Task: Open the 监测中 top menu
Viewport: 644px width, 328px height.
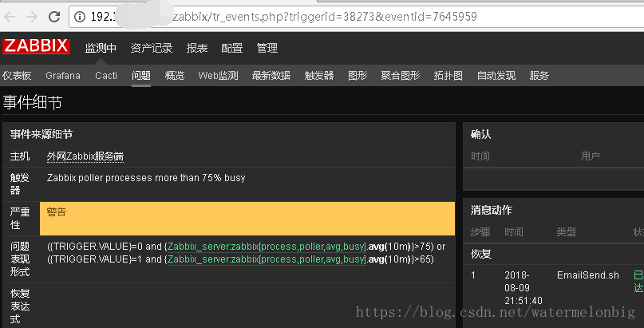Action: 101,48
